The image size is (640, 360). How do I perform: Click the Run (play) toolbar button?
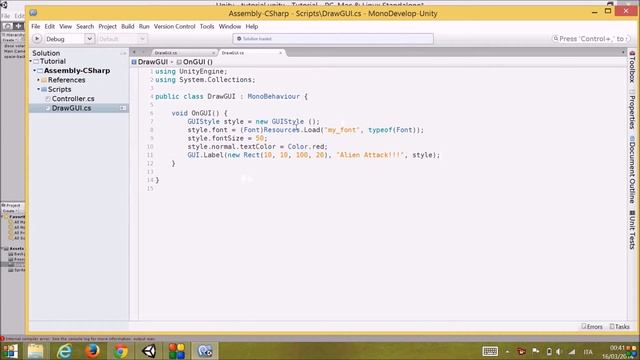(37, 39)
